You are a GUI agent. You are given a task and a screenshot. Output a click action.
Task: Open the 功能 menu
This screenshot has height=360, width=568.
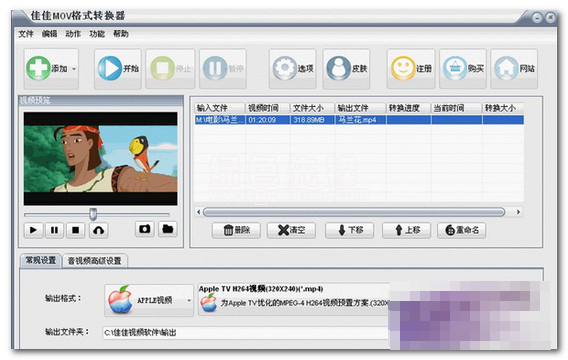(x=97, y=34)
